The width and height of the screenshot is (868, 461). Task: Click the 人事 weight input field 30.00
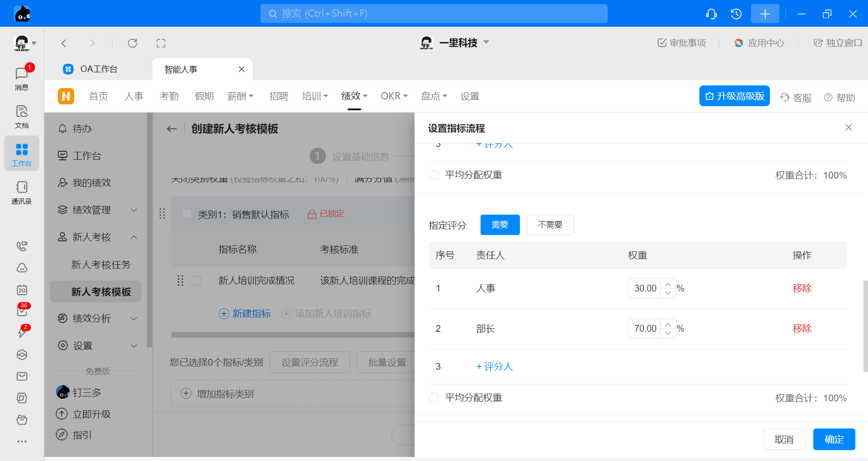point(645,288)
